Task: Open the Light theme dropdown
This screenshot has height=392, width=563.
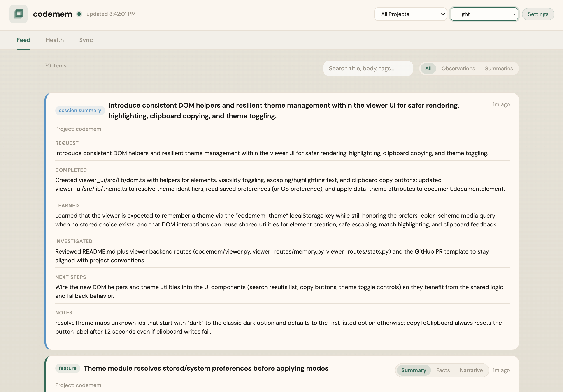Action: click(x=484, y=14)
